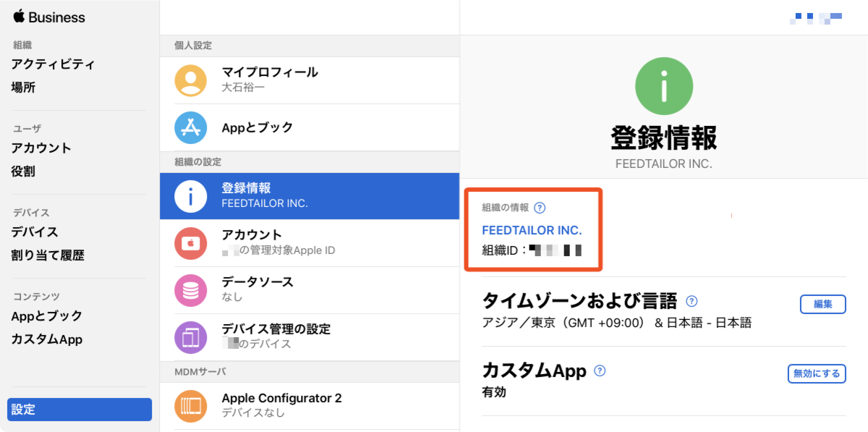Open help icon beside カスタムApp
This screenshot has width=868, height=432.
click(600, 370)
